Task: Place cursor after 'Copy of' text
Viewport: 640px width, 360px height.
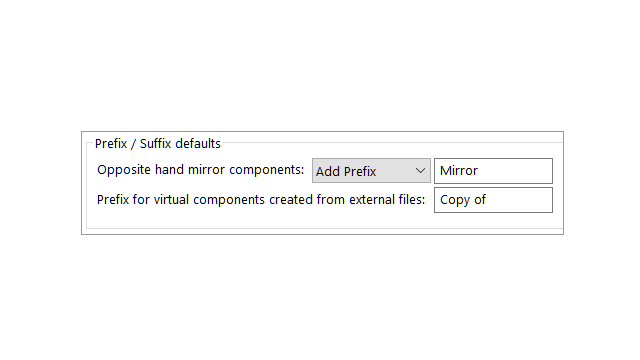Action: 487,200
